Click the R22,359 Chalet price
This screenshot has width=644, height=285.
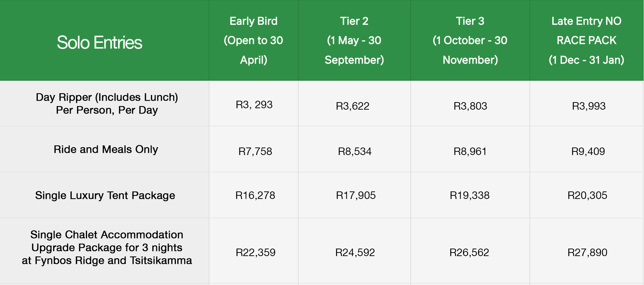(x=255, y=252)
